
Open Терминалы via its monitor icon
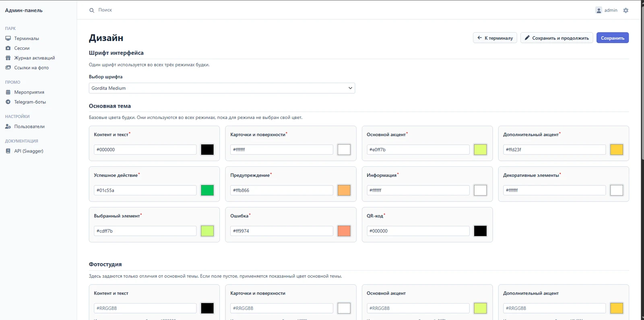[8, 38]
